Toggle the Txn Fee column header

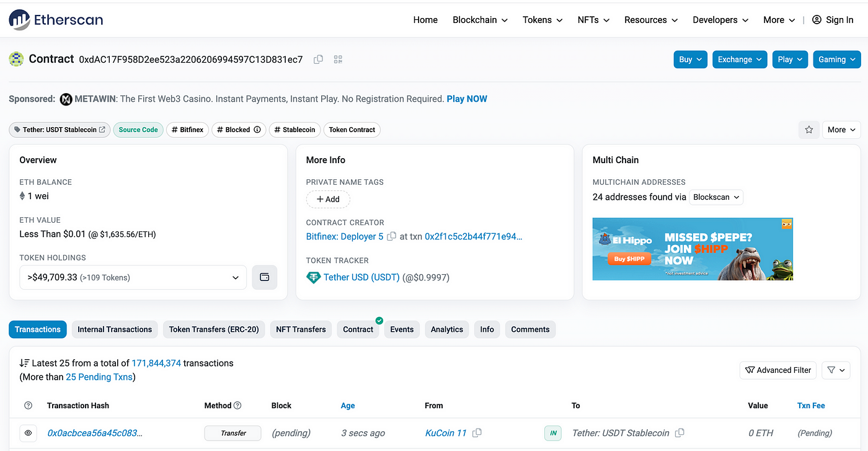click(811, 406)
